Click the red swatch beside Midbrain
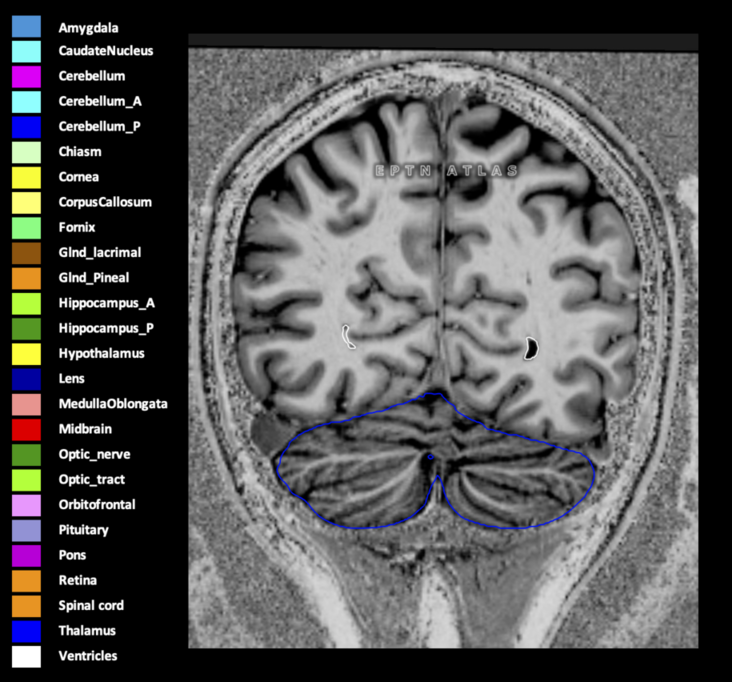Screen dimensions: 732x682 point(26,430)
